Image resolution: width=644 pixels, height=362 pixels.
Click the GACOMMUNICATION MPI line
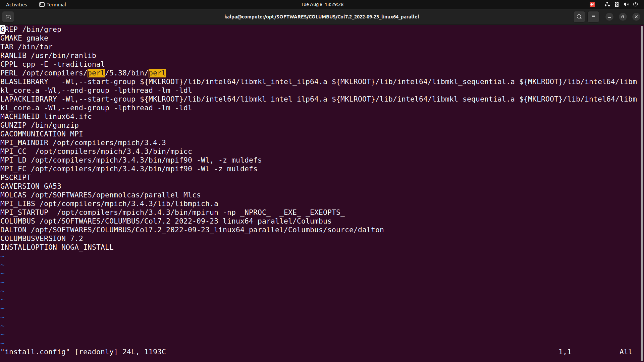click(42, 134)
